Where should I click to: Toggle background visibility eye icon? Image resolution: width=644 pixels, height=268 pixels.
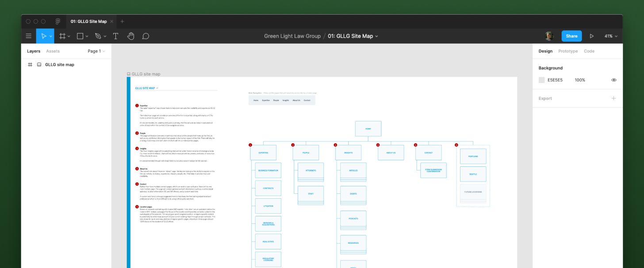[614, 80]
